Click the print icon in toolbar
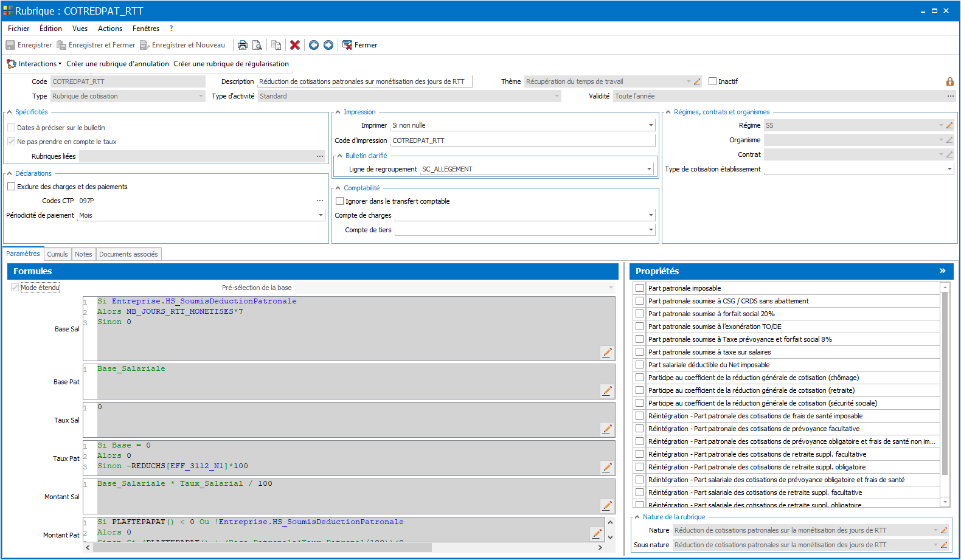This screenshot has height=560, width=961. pyautogui.click(x=243, y=45)
